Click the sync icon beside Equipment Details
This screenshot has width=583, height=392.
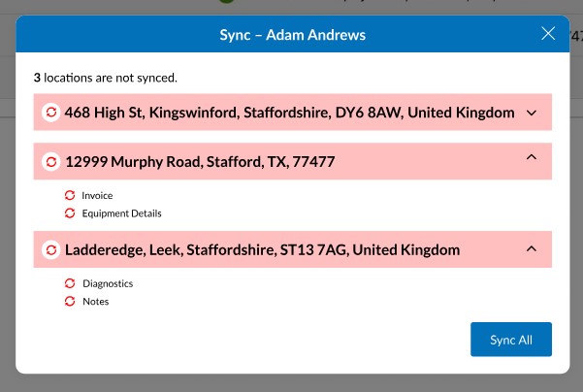(x=70, y=213)
